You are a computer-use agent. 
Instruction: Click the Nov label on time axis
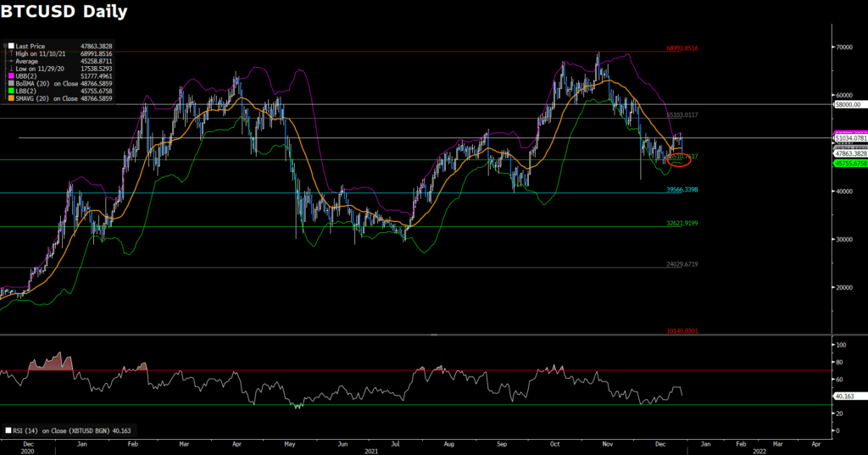click(x=608, y=444)
